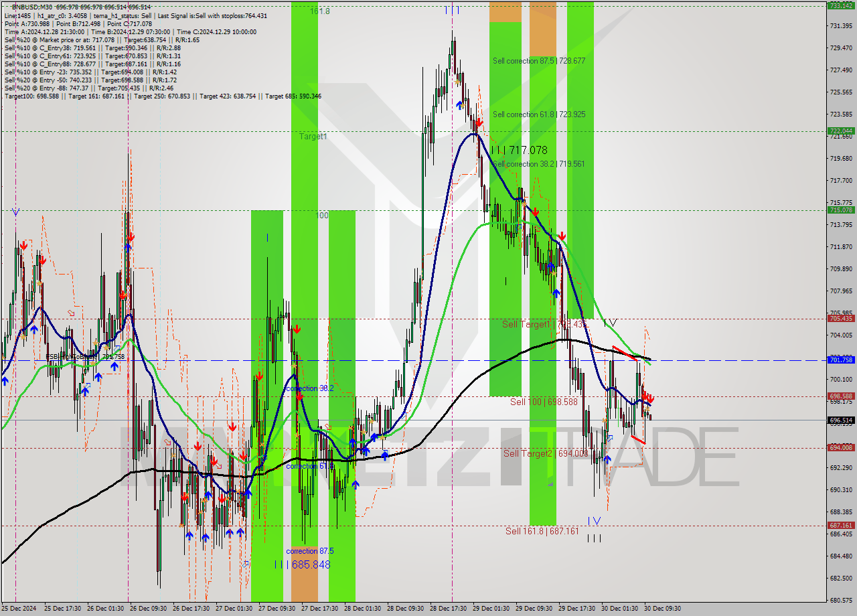Click red 687.161 price tag on axis
The height and width of the screenshot is (616, 857).
(x=841, y=526)
